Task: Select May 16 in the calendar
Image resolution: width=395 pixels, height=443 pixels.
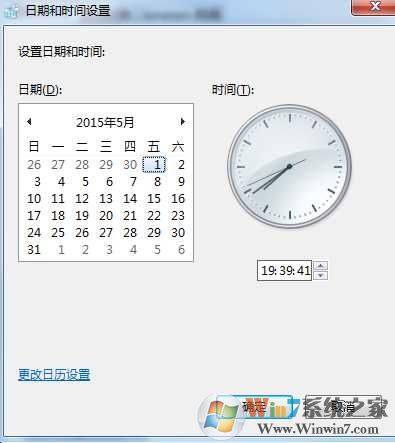Action: (178, 199)
